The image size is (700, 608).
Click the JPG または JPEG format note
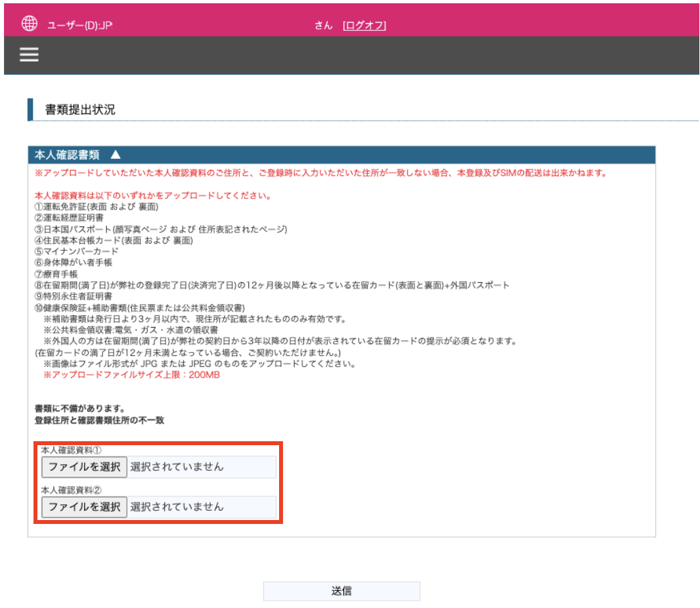[x=200, y=364]
